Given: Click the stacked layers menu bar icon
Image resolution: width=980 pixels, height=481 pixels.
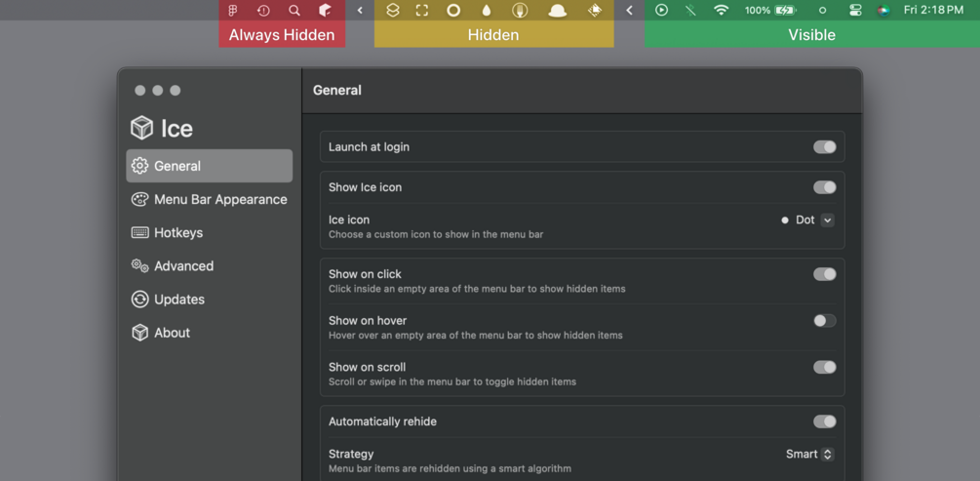Looking at the screenshot, I should click(393, 10).
